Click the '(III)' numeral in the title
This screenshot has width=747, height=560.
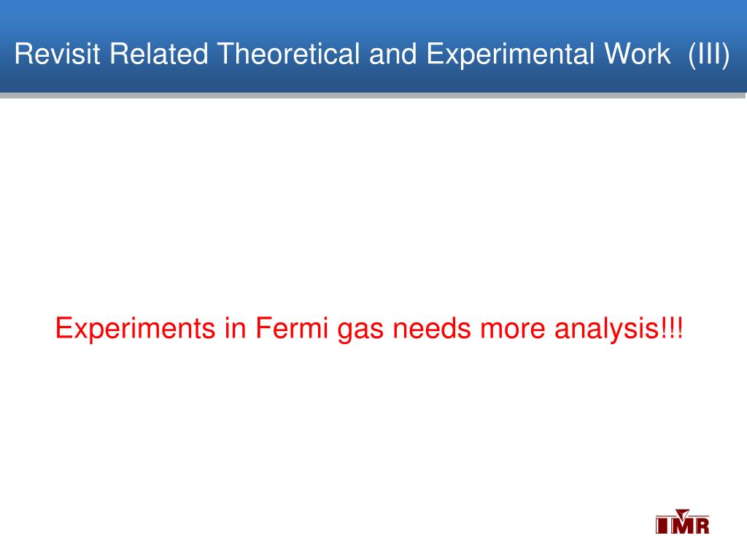tap(709, 54)
